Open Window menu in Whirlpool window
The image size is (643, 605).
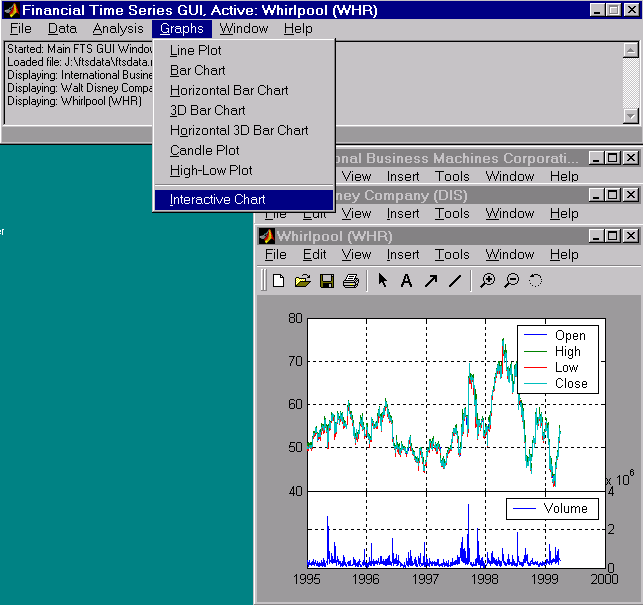point(510,255)
